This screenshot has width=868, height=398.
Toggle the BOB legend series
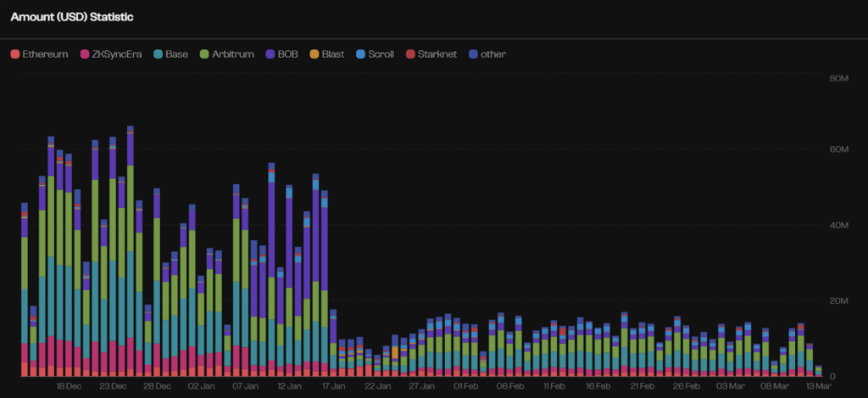tap(281, 54)
